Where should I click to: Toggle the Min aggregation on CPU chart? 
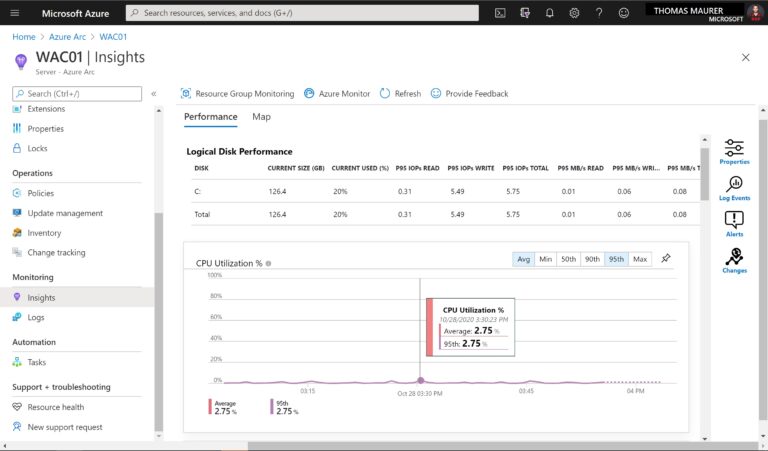coord(546,259)
